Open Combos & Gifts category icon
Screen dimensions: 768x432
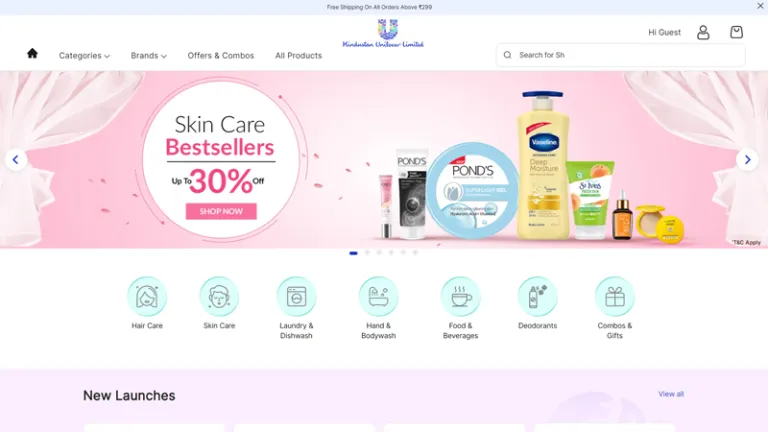click(615, 296)
